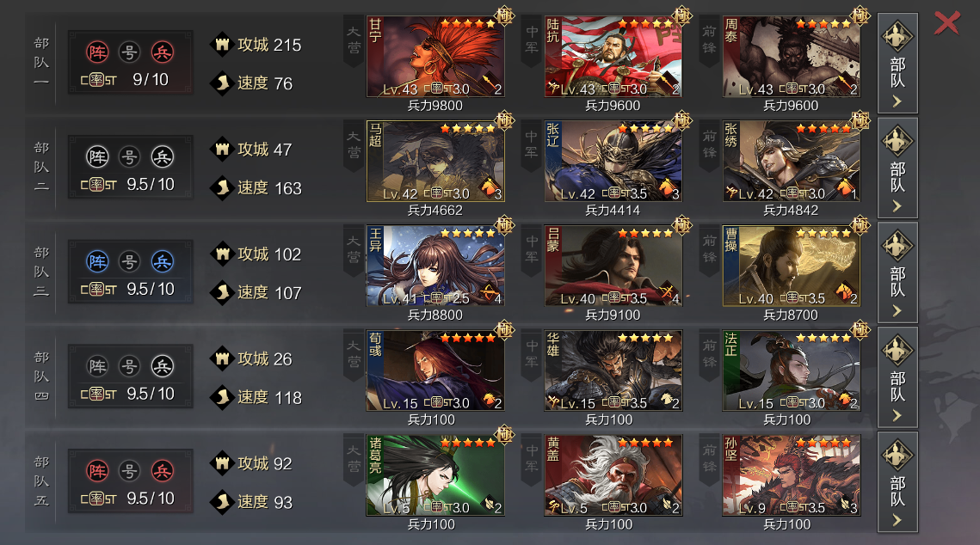The width and height of the screenshot is (980, 545).
Task: Toggle the 号 icon in 部队五
Action: pyautogui.click(x=129, y=471)
